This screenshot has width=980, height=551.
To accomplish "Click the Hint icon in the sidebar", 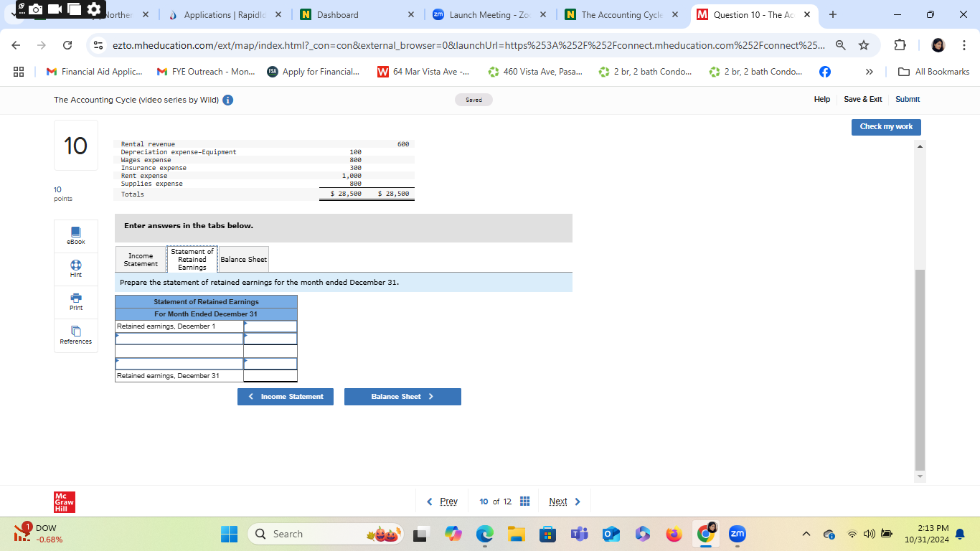I will 75,268.
